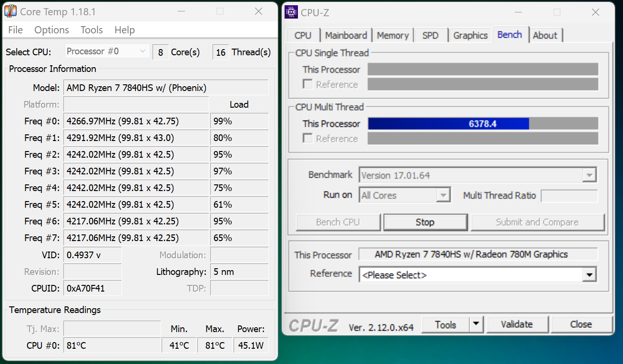The image size is (623, 364).
Task: Click the Freq #5 load 61%
Action: [x=239, y=205]
